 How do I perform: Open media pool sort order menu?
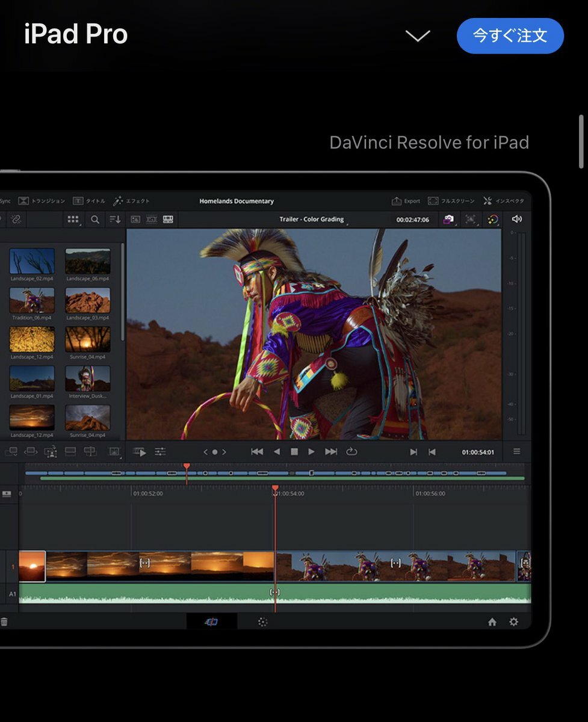tap(115, 220)
